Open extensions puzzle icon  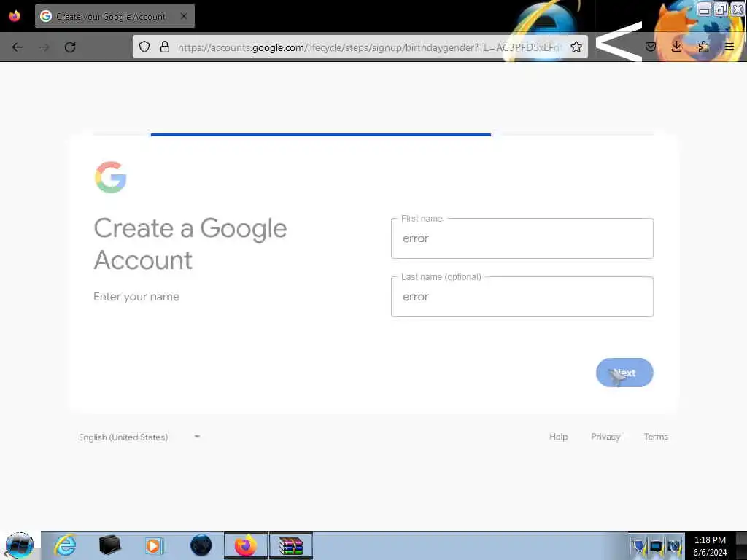tap(703, 47)
